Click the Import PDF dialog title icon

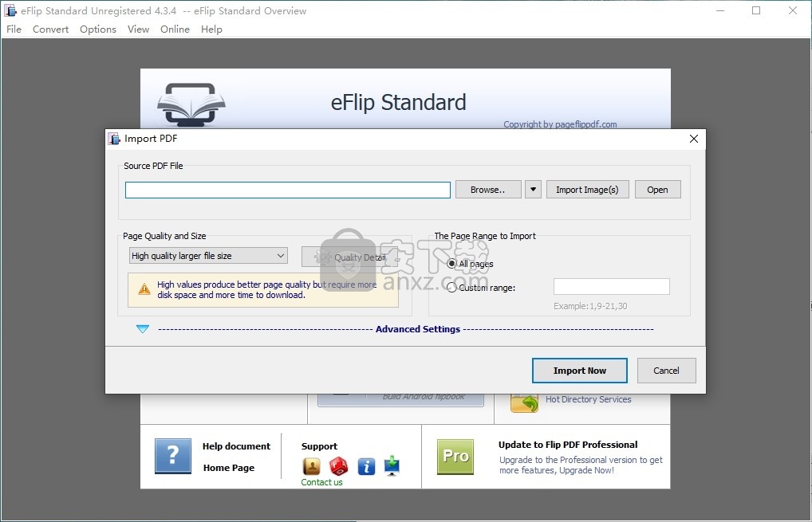coord(114,139)
